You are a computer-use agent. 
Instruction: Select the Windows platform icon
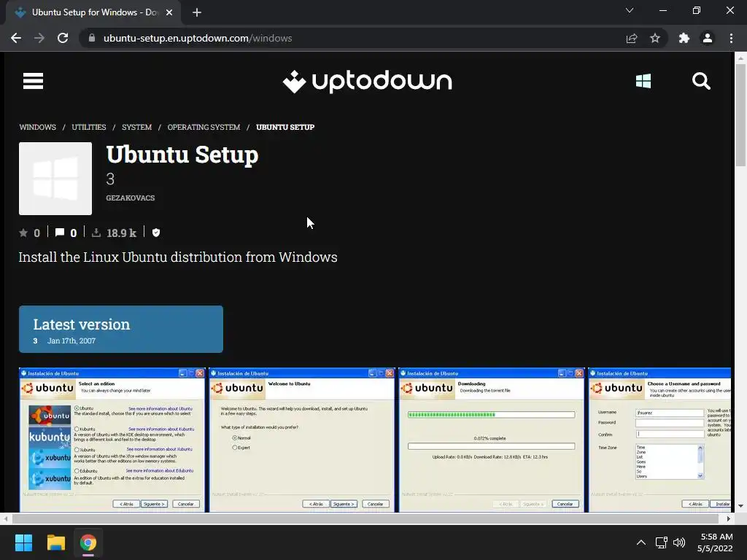[x=643, y=81]
